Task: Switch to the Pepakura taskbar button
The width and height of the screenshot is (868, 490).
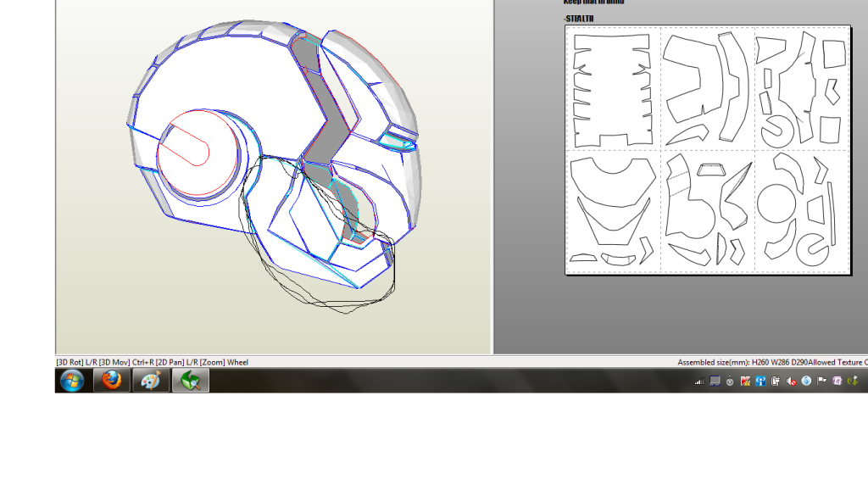Action: [x=191, y=381]
